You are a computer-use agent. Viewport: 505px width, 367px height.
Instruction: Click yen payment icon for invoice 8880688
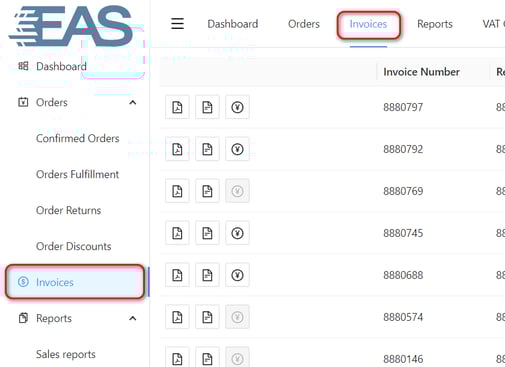[x=237, y=275]
